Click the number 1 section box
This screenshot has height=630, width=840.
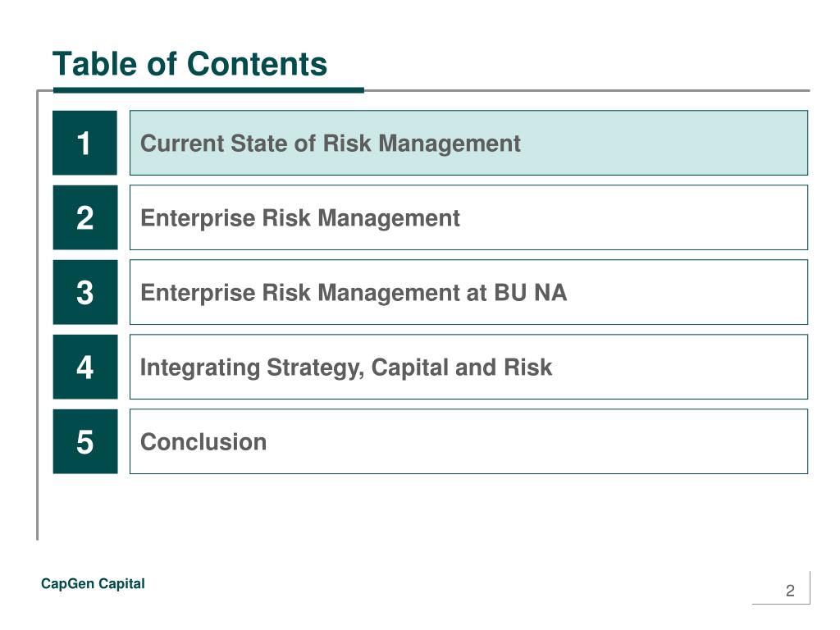click(x=84, y=143)
